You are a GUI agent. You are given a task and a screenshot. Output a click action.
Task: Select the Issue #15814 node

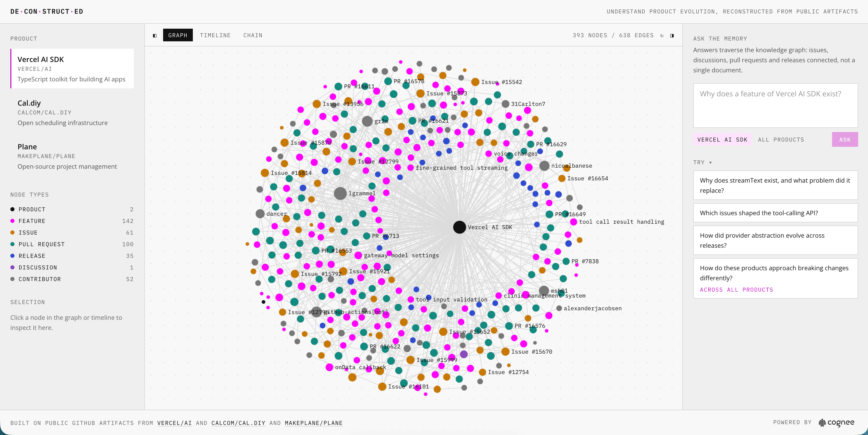[264, 173]
